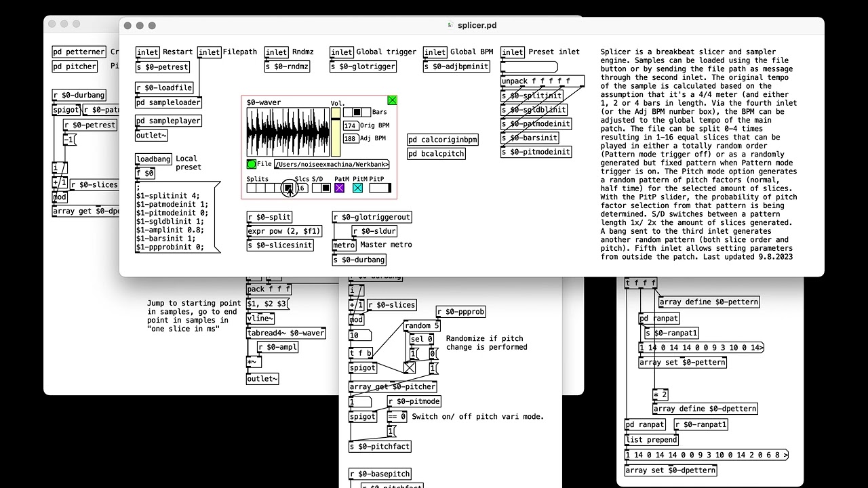
Task: Click the array get $0-pitcher object
Action: [393, 387]
